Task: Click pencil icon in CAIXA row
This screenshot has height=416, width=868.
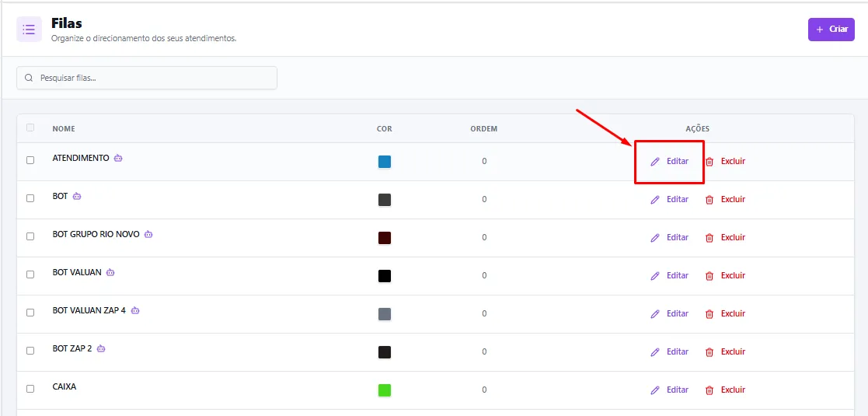Action: (x=655, y=390)
